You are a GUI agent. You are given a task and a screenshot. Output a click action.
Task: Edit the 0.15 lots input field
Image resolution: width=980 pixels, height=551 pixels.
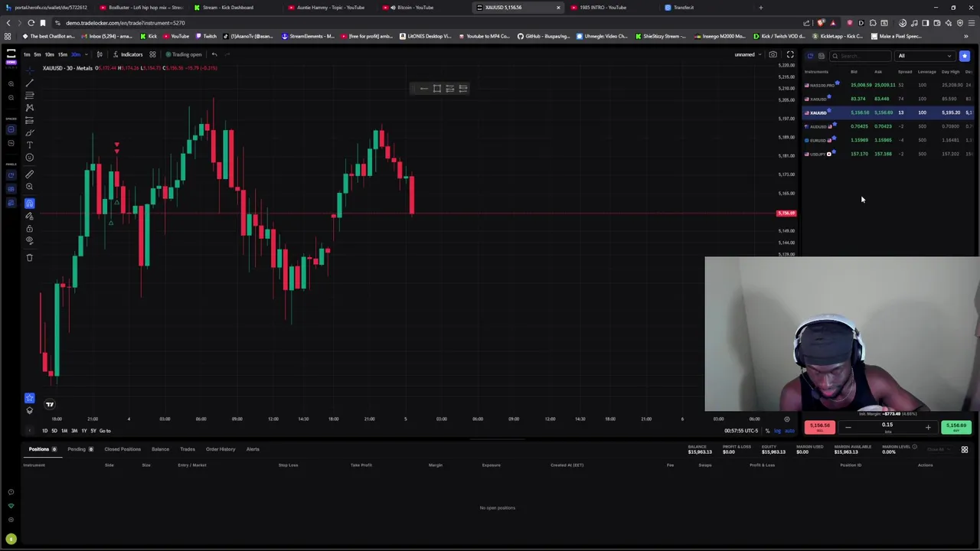tap(887, 425)
